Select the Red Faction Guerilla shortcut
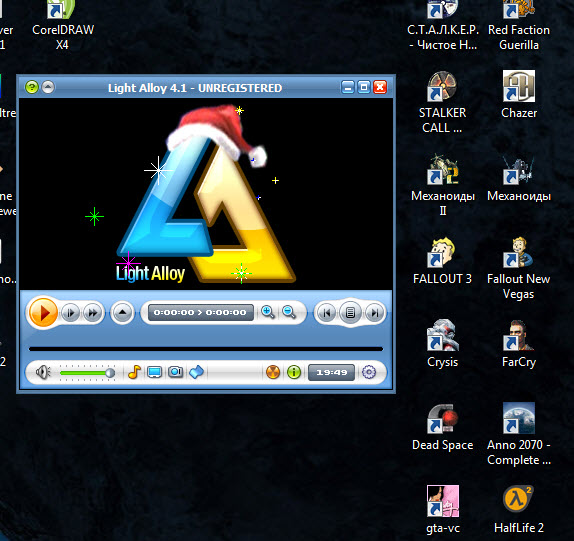Image resolution: width=574 pixels, height=541 pixels. [519, 26]
